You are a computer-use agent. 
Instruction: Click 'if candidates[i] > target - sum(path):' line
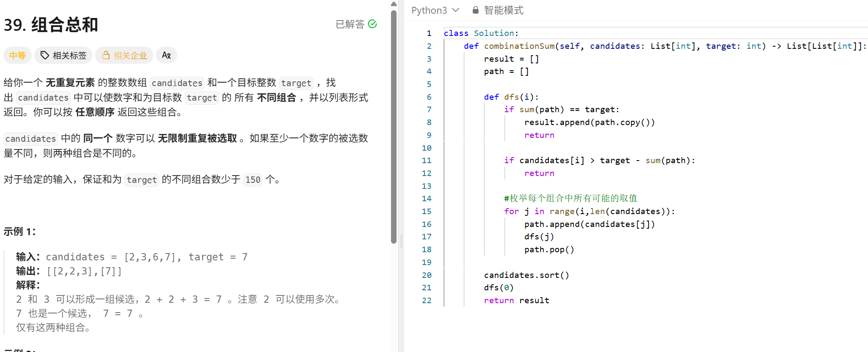[600, 160]
